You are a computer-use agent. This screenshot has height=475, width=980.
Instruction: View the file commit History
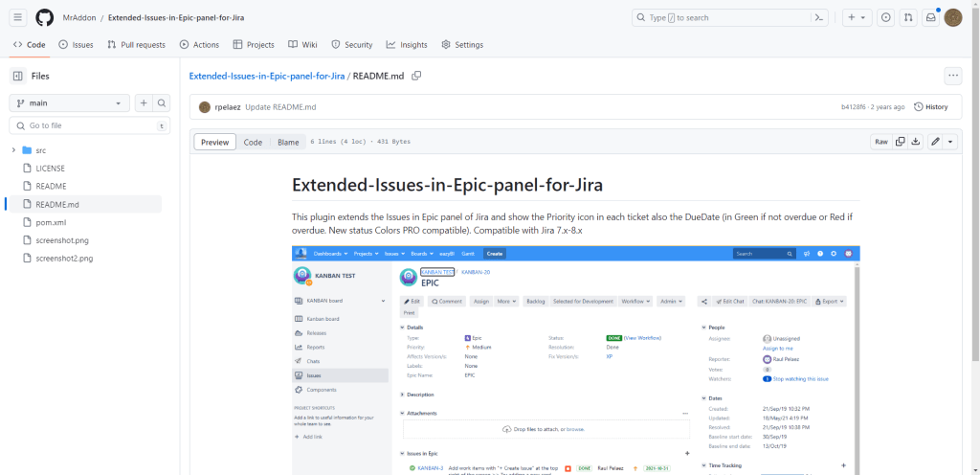pyautogui.click(x=931, y=106)
